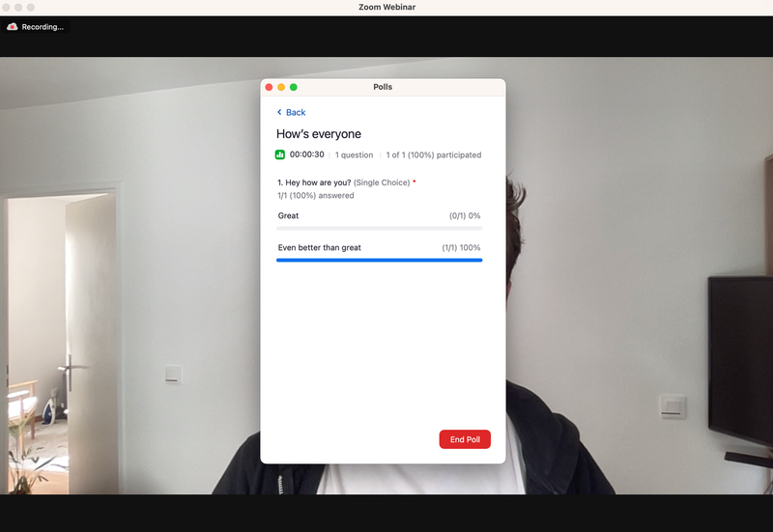The image size is (773, 532).
Task: Click the Polls window title bar
Action: click(x=383, y=87)
